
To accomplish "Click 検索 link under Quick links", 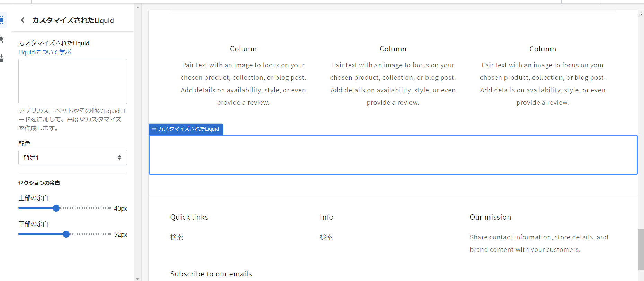I will (x=177, y=237).
